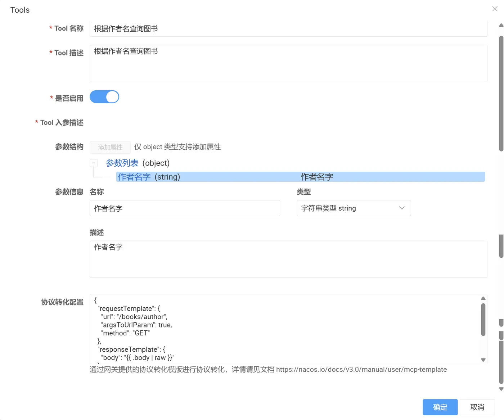Click inside the 协议转化配置 JSON editor

284,329
